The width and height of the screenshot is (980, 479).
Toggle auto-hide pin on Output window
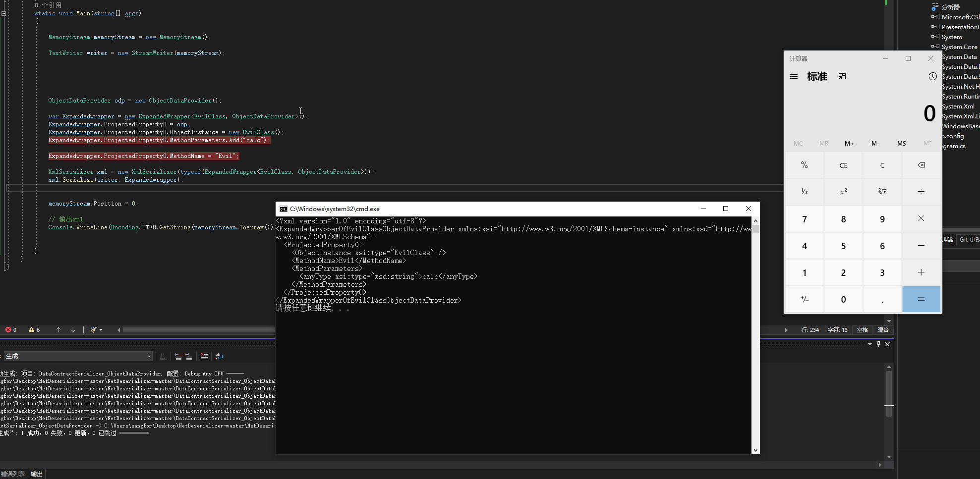point(878,344)
